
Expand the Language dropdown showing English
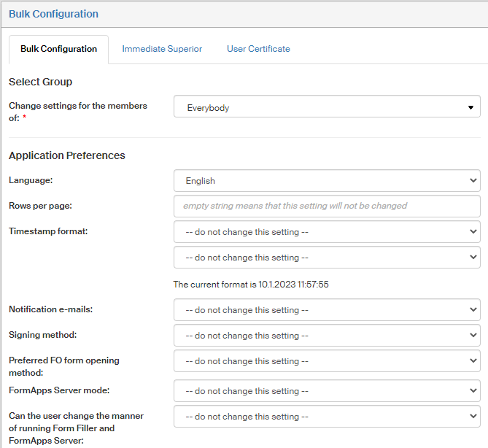[x=327, y=180]
